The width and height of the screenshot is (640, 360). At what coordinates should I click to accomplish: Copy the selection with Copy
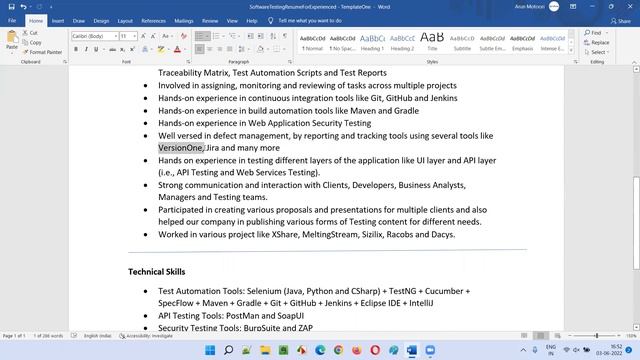32,42
